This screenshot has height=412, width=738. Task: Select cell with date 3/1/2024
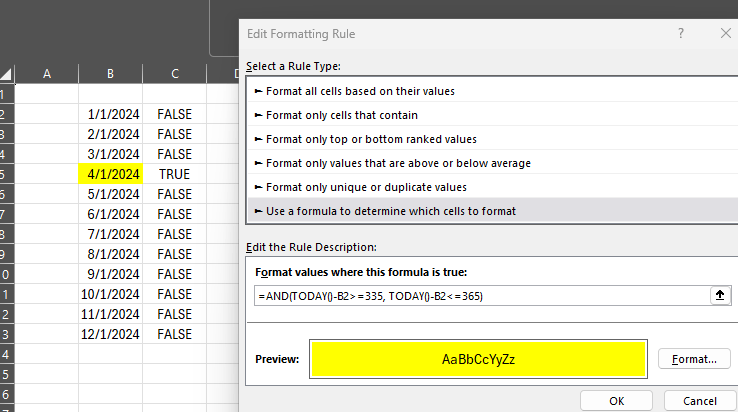(111, 154)
